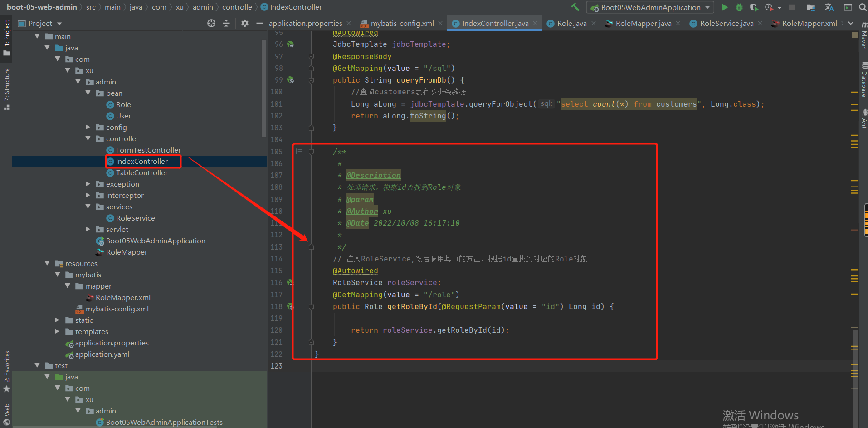Run with coverage using the shield icon
This screenshot has width=868, height=428.
coord(754,7)
